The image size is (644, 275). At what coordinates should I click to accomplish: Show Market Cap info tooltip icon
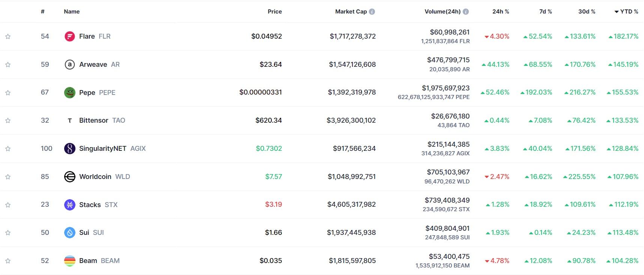click(372, 12)
